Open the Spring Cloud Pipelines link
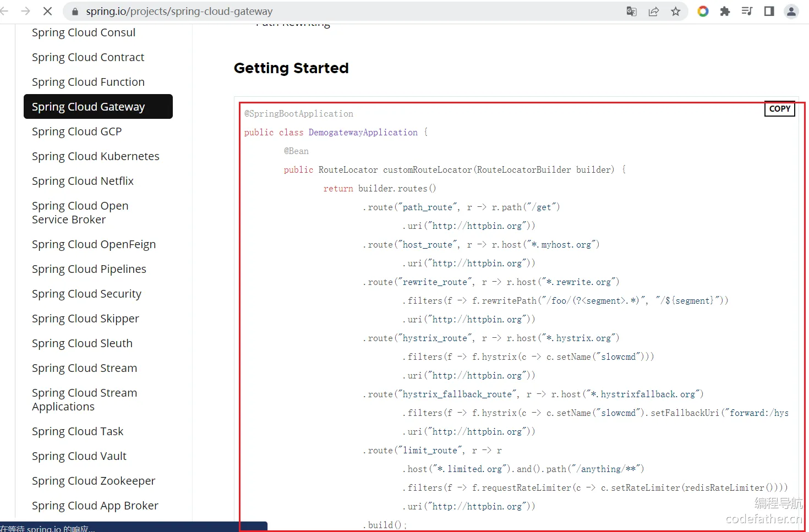Screen dimensions: 809x532 [x=89, y=269]
